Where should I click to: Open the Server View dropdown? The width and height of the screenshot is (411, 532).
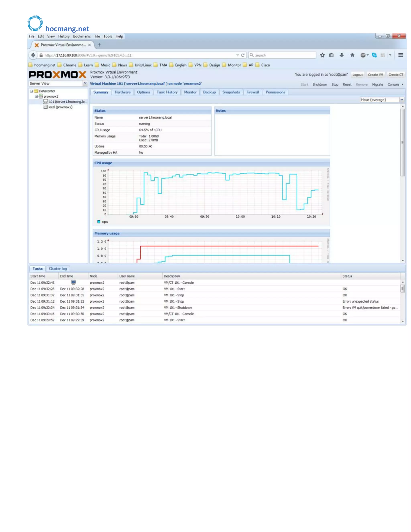85,83
